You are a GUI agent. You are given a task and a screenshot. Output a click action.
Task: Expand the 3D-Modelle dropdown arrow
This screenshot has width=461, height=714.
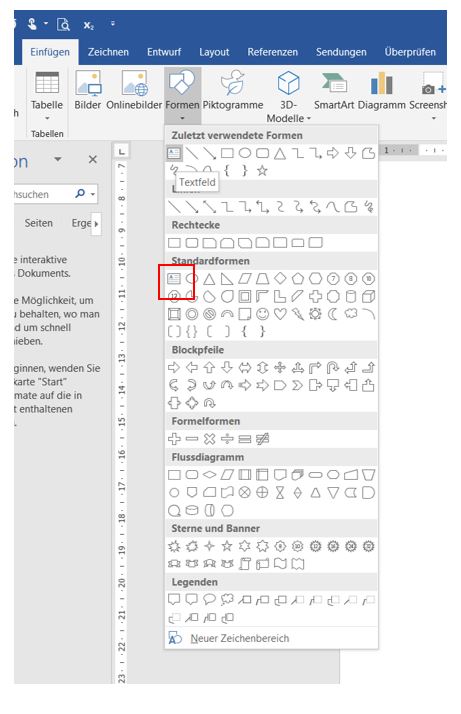click(309, 118)
